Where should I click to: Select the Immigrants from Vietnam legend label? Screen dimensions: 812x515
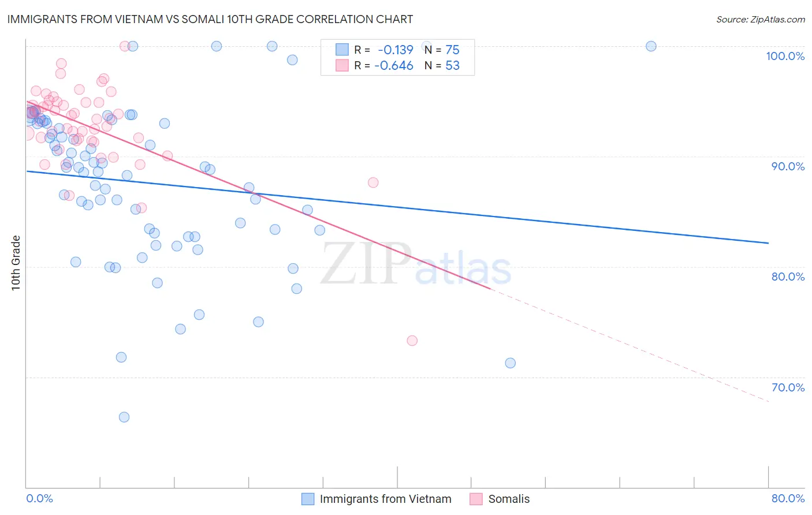[386, 499]
